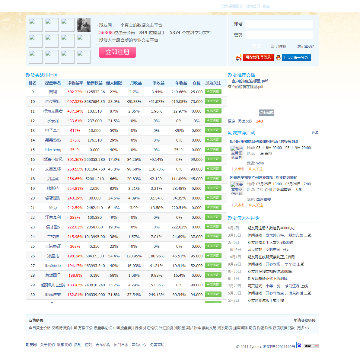Screen dimensions: 360x360
Task: Click the green button in the rank 17 row
Action: 213,169
